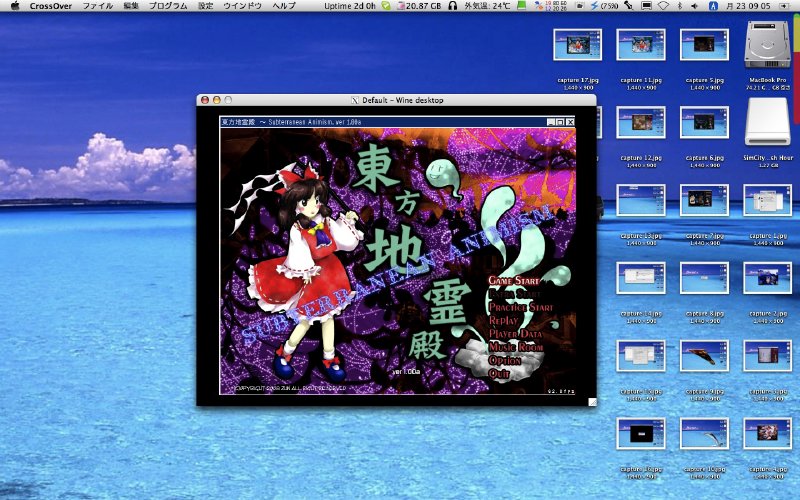Click the green shield icon beside Uptime
Screen dimensions: 800x500
coord(386,6)
